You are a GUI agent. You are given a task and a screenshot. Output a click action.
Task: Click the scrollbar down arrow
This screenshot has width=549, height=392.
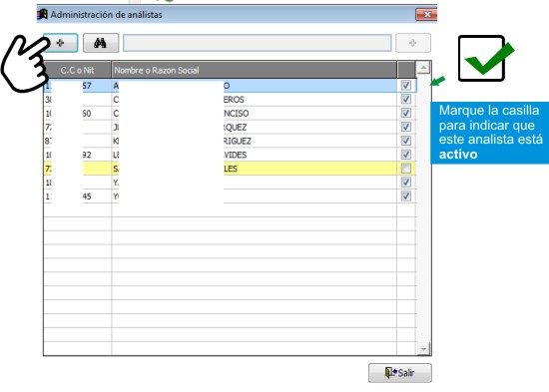pyautogui.click(x=423, y=349)
